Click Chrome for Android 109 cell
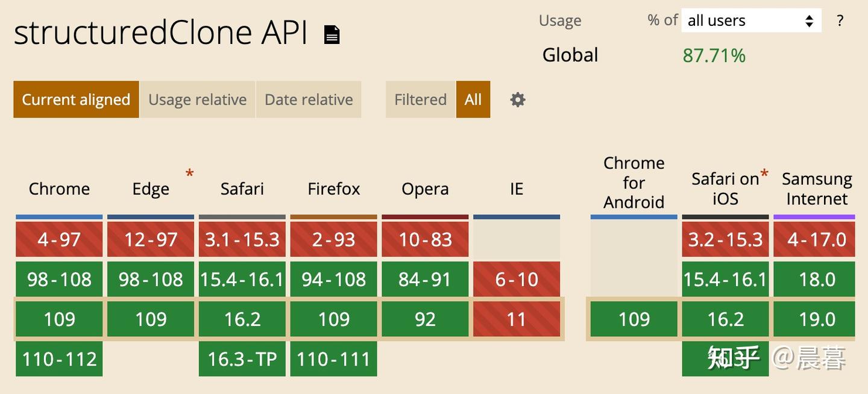 [x=634, y=319]
